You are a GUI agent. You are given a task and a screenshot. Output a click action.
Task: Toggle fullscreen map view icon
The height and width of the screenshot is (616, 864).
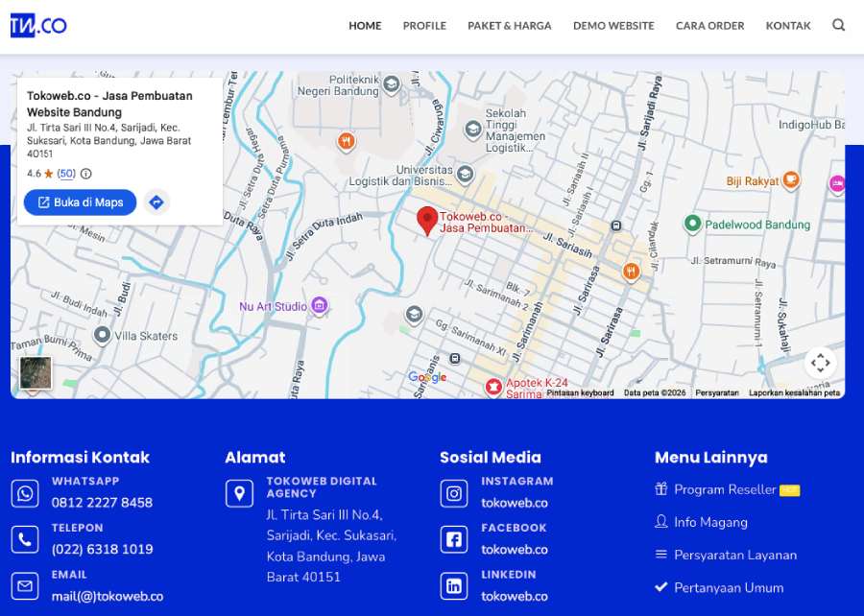click(x=821, y=363)
